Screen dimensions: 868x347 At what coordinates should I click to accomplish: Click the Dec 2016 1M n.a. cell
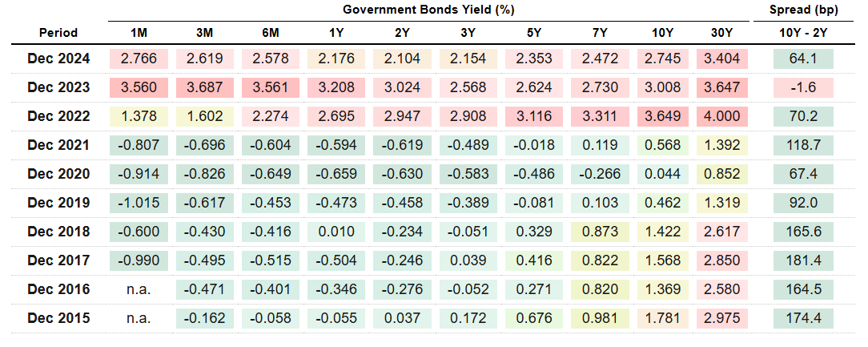139,289
